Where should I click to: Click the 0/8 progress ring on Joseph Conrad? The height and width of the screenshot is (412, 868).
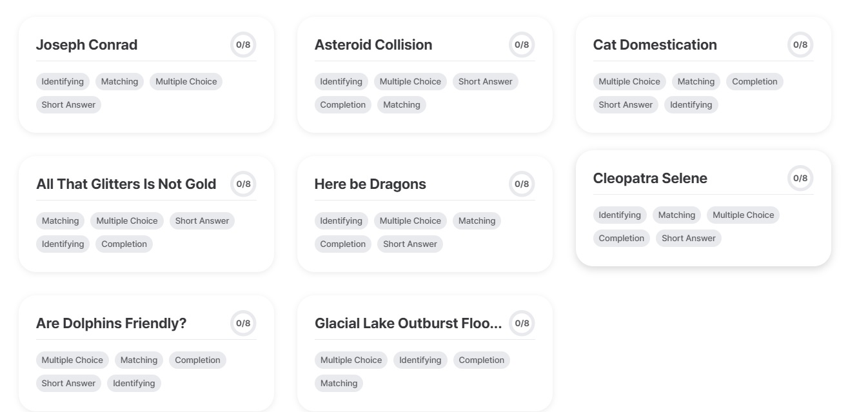click(x=243, y=44)
